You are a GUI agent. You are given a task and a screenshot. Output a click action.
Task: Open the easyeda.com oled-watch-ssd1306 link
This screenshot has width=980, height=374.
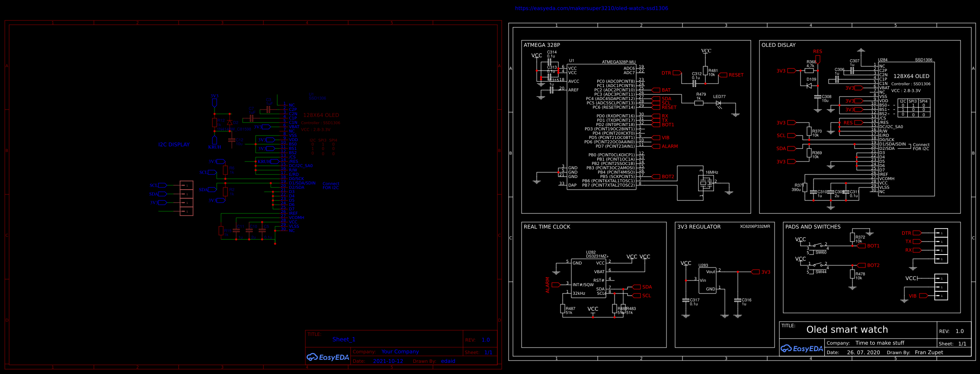tap(591, 8)
